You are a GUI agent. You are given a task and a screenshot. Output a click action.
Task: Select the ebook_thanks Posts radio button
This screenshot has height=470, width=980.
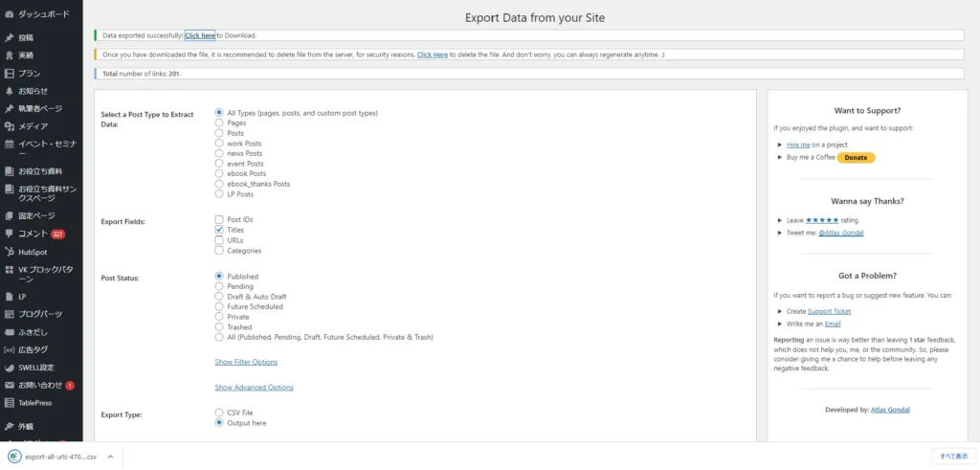219,184
